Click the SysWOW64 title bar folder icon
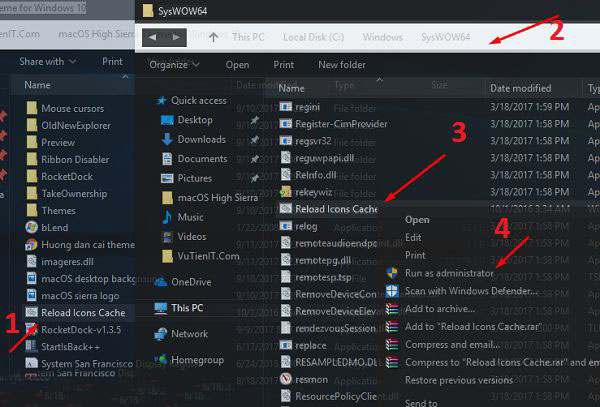 [148, 11]
